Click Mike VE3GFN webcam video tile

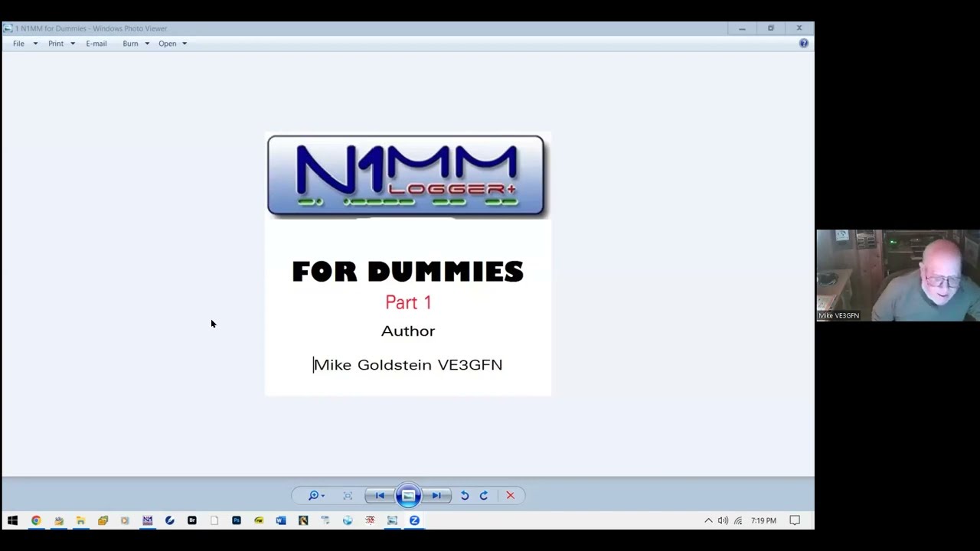(897, 275)
